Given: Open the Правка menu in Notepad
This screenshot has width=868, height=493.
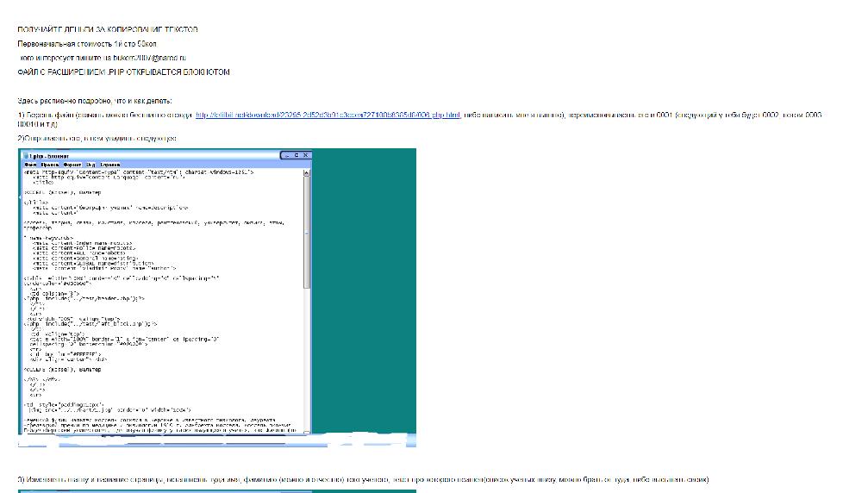Looking at the screenshot, I should coord(49,164).
